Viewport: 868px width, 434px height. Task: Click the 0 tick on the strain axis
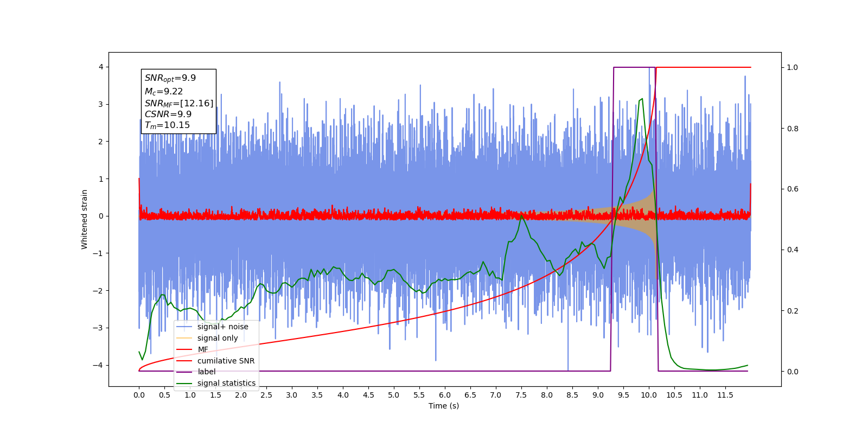coord(101,216)
